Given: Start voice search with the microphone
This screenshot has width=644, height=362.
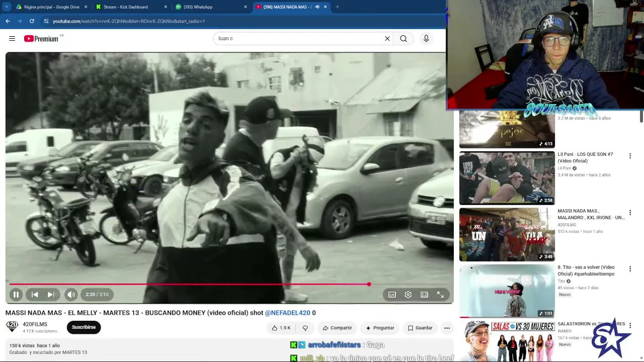Looking at the screenshot, I should [x=426, y=39].
